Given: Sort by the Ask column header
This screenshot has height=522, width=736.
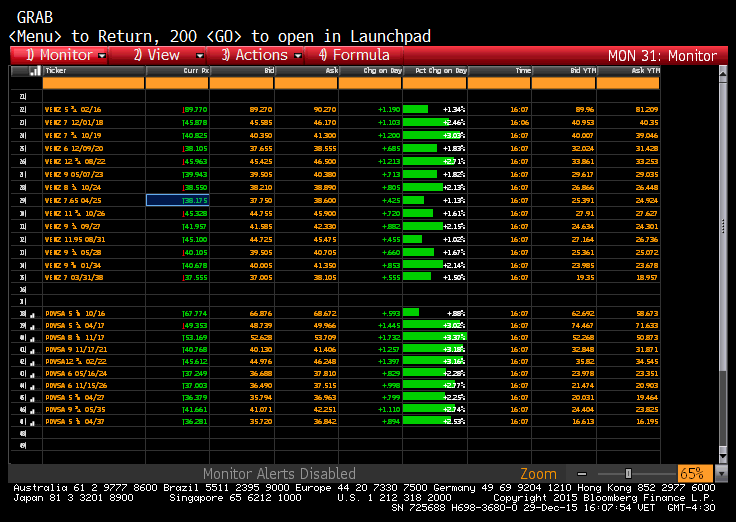Looking at the screenshot, I should click(x=306, y=71).
